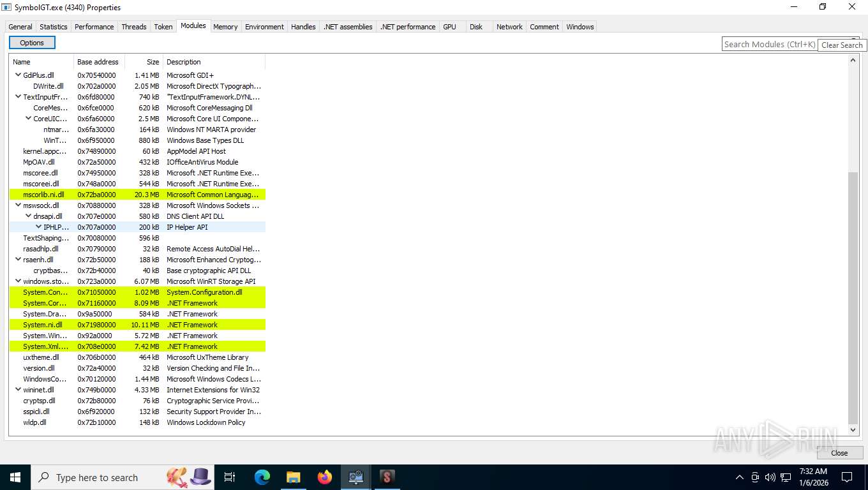Click the scrollbar up arrow
This screenshot has width=868, height=490.
pyautogui.click(x=853, y=60)
